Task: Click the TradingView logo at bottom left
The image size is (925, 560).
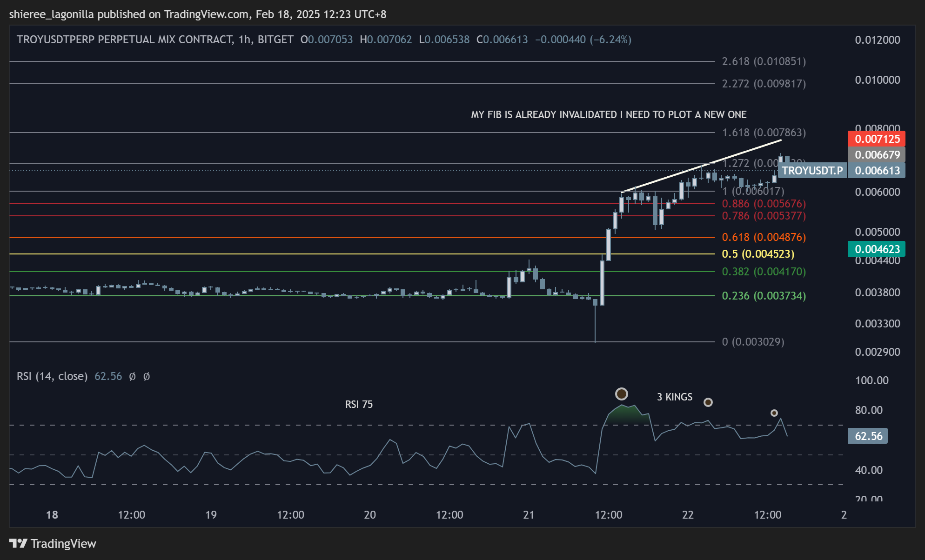Action: point(53,543)
